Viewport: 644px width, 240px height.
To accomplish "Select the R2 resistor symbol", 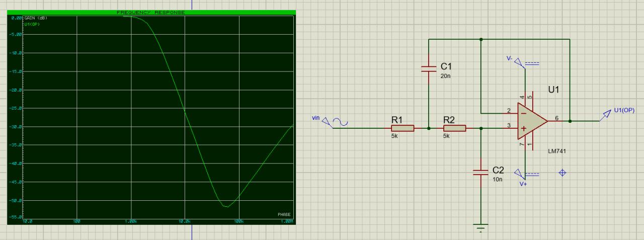I will coord(454,128).
